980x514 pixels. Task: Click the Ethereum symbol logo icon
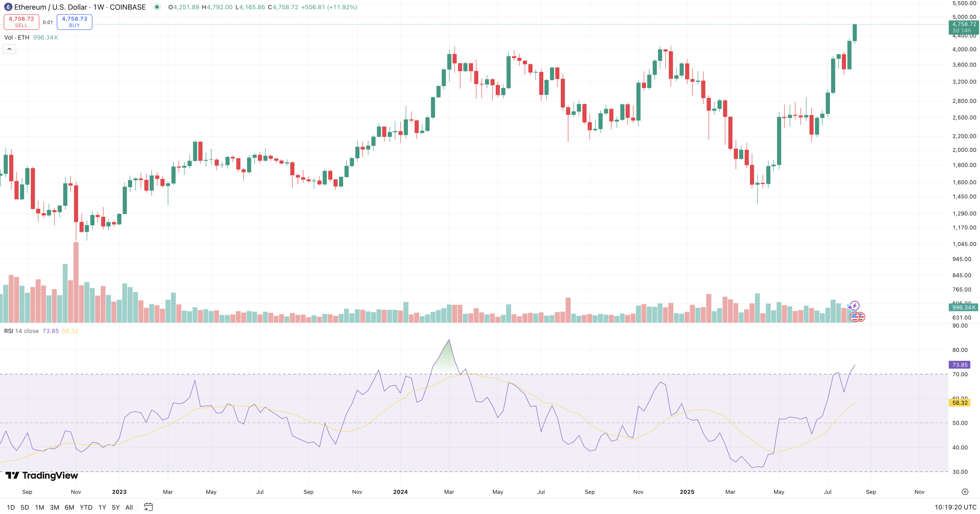[8, 7]
